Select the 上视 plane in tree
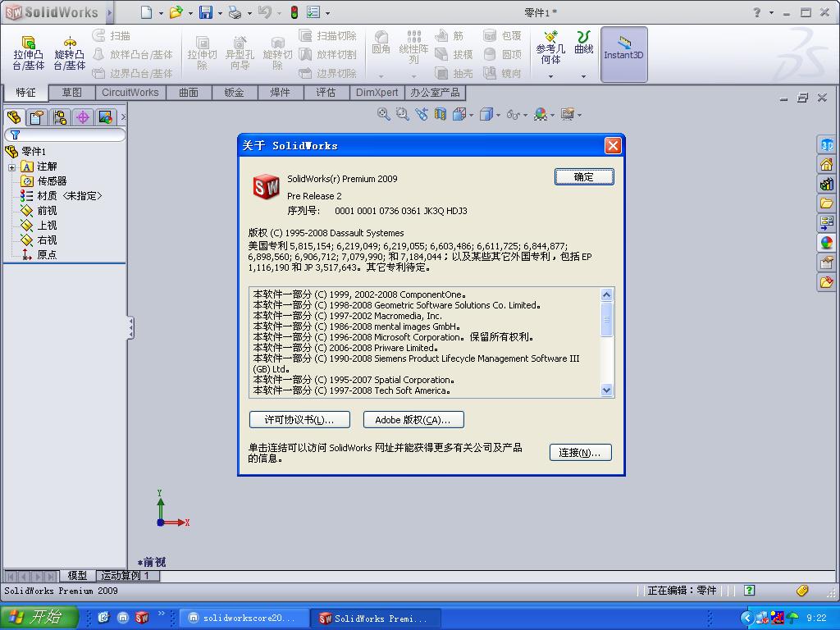This screenshot has width=840, height=630. (x=47, y=226)
